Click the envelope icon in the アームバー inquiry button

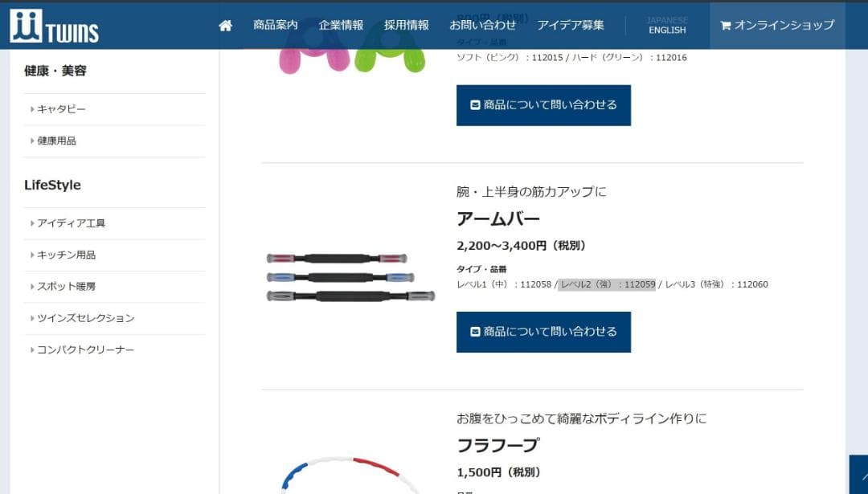pyautogui.click(x=474, y=332)
